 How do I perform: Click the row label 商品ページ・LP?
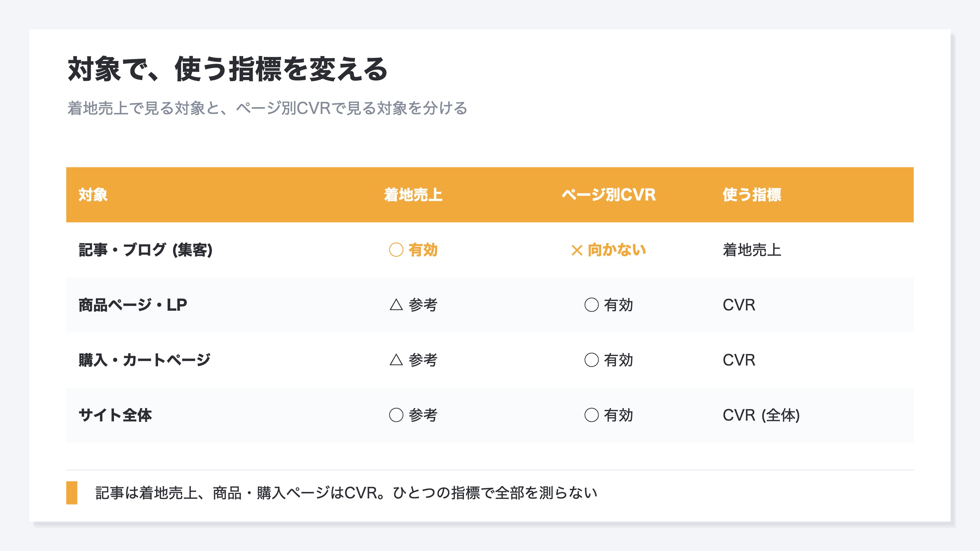click(133, 305)
